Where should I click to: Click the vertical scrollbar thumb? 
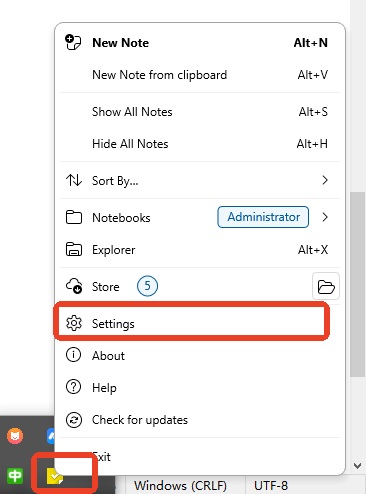point(358,284)
